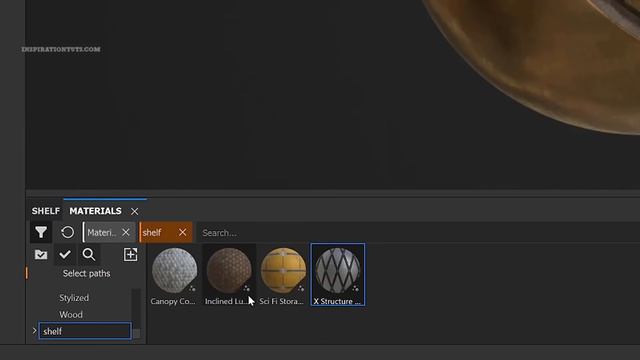Image resolution: width=640 pixels, height=360 pixels.
Task: Select the X Structure material thumbnail
Action: [x=338, y=275]
